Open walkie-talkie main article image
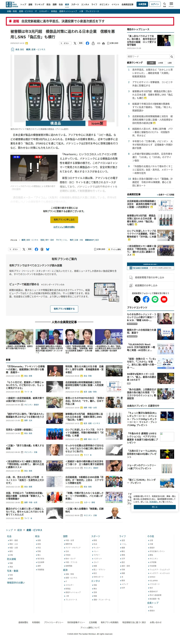This screenshot has width=180, height=644. click(x=64, y=90)
